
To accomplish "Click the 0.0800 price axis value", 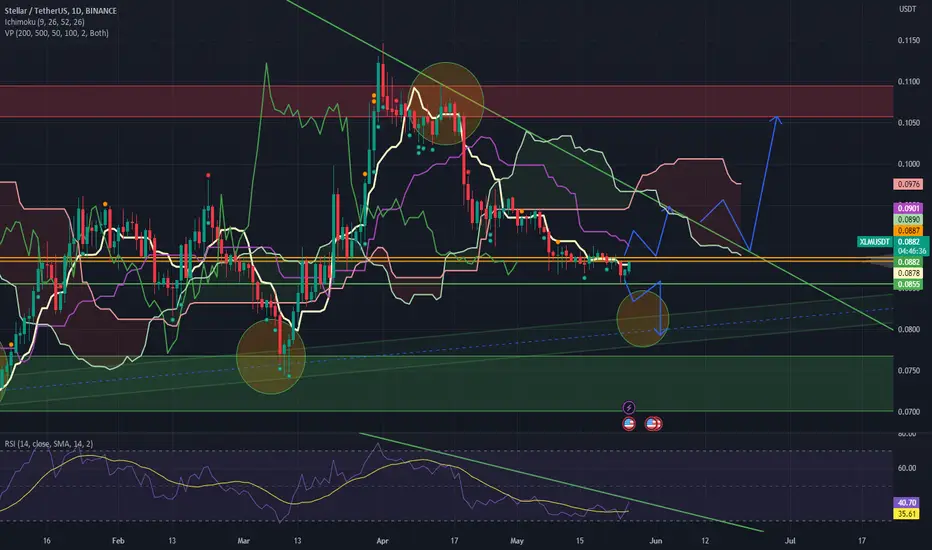I will coord(908,329).
